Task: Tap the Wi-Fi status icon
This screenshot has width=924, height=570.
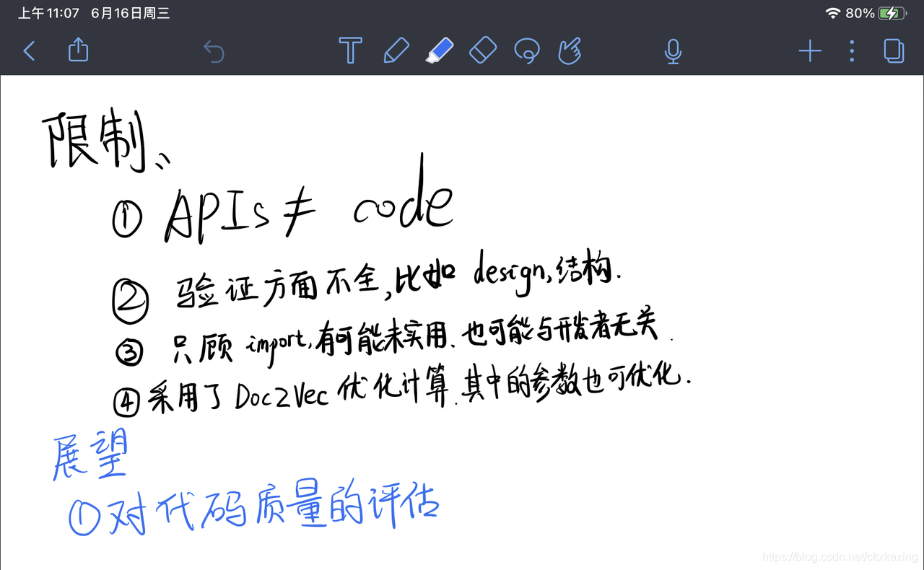Action: tap(833, 13)
